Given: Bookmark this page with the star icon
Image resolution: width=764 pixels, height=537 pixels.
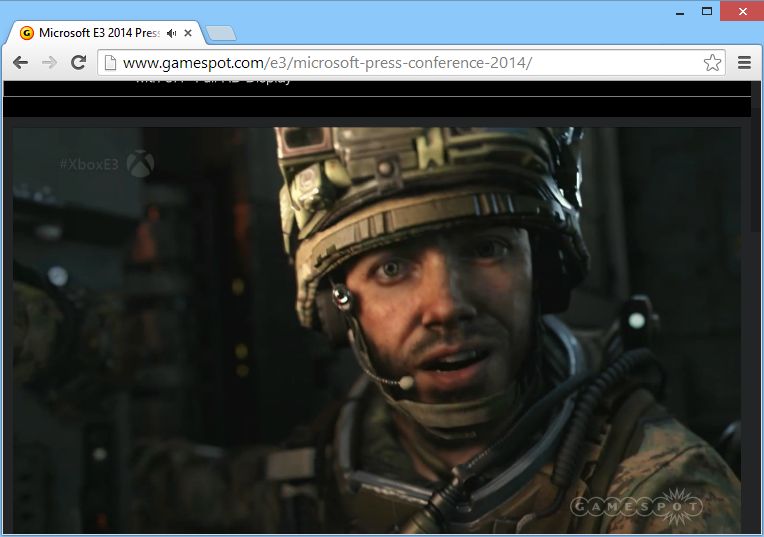Looking at the screenshot, I should click(x=712, y=62).
